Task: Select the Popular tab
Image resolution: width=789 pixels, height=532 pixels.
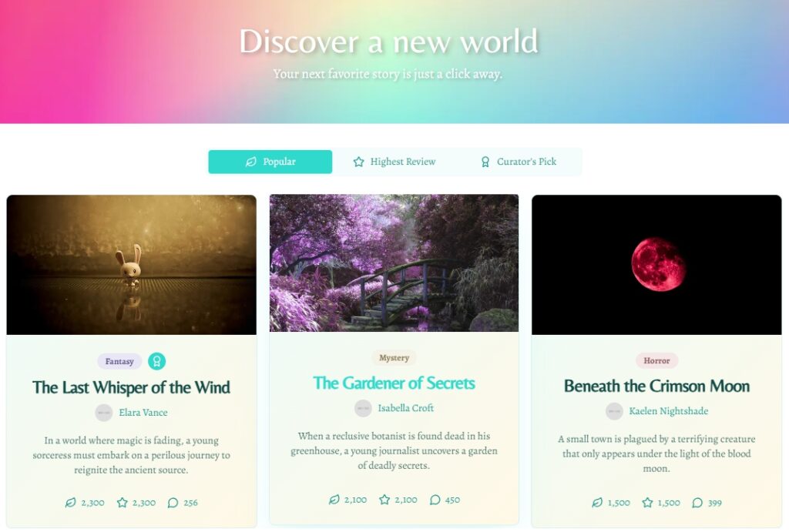Action: pos(270,162)
